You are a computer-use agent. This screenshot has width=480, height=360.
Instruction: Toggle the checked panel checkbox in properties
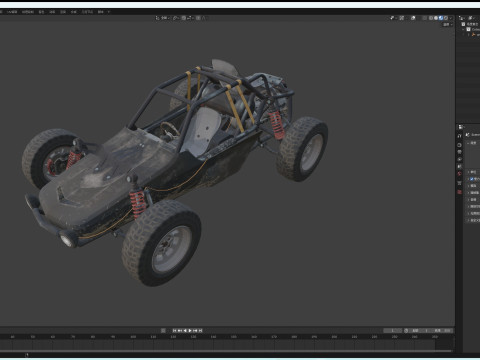coord(472,179)
